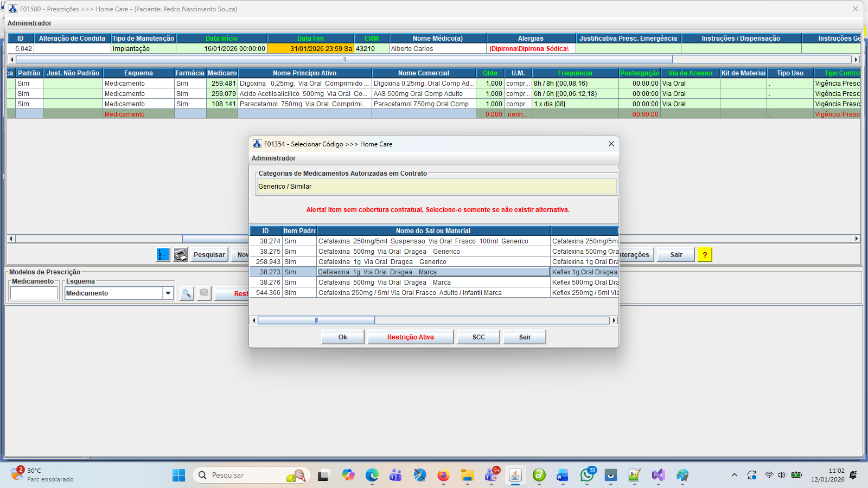This screenshot has height=488, width=868.
Task: Open Firefox from the taskbar
Action: [x=443, y=476]
